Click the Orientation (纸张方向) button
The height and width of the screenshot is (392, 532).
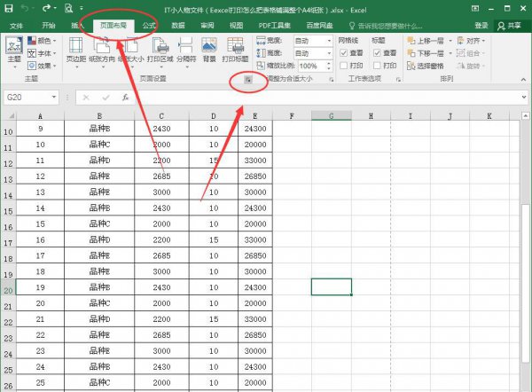click(x=102, y=52)
